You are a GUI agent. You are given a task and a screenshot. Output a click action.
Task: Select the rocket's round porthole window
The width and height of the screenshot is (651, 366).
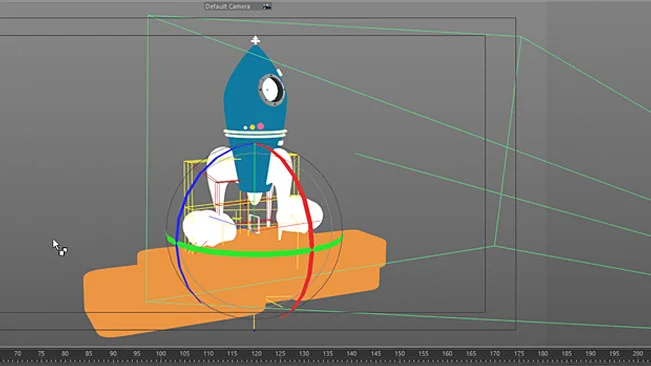(271, 90)
